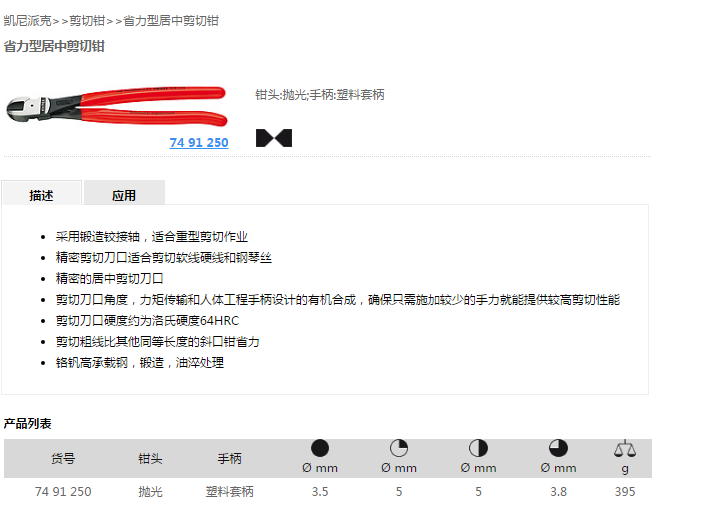Screen dimensions: 716x514
Task: Click the g unit label under scale
Action: point(625,468)
